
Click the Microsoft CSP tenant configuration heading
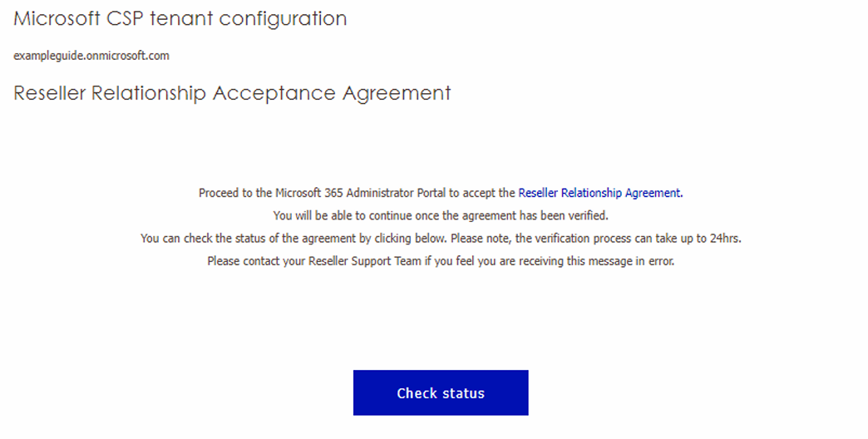pos(180,19)
